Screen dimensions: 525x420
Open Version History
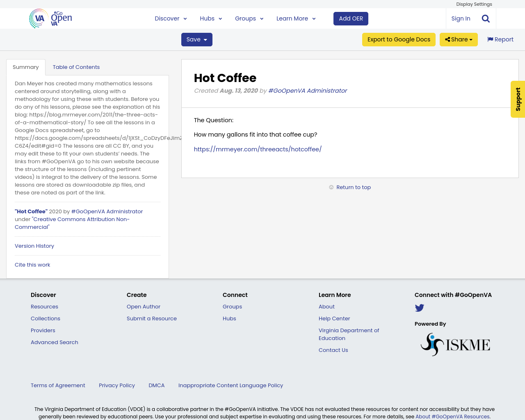pos(34,246)
